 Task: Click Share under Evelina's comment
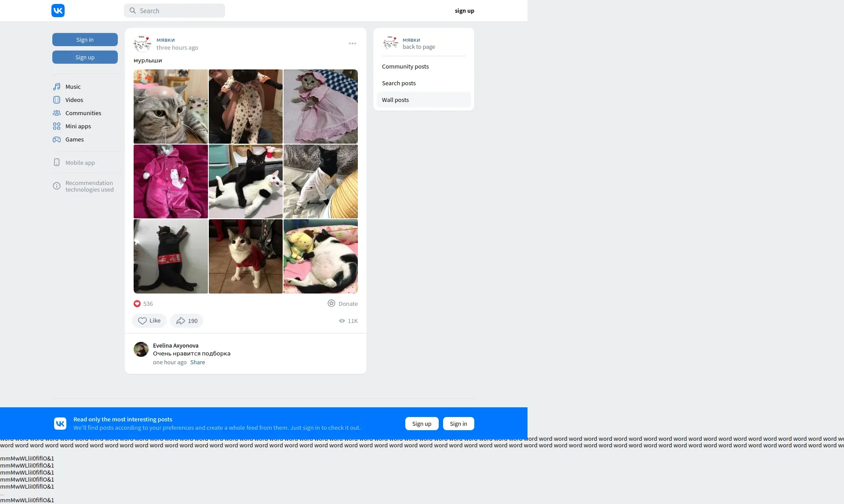coord(197,362)
